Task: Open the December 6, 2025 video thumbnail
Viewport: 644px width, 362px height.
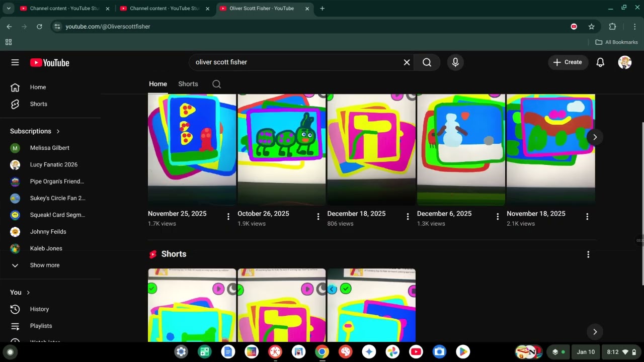Action: (461, 150)
